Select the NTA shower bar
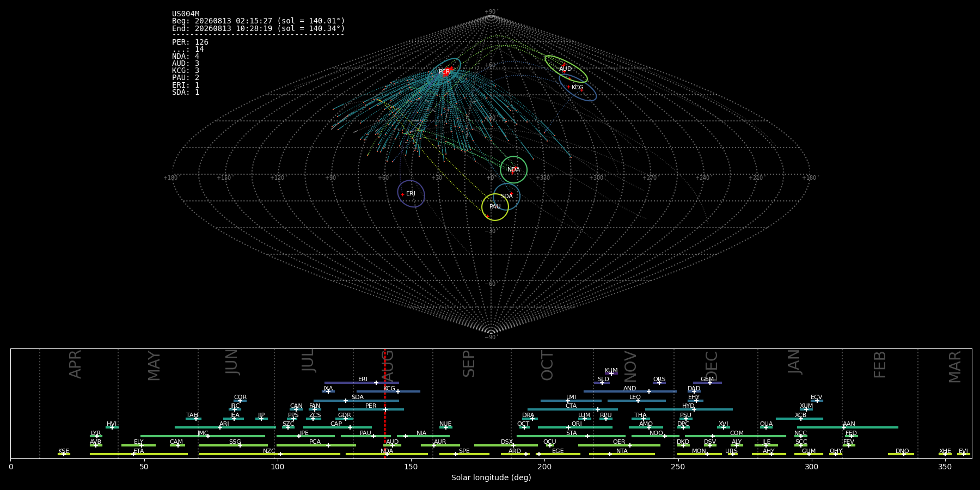The height and width of the screenshot is (490, 980). click(x=622, y=454)
